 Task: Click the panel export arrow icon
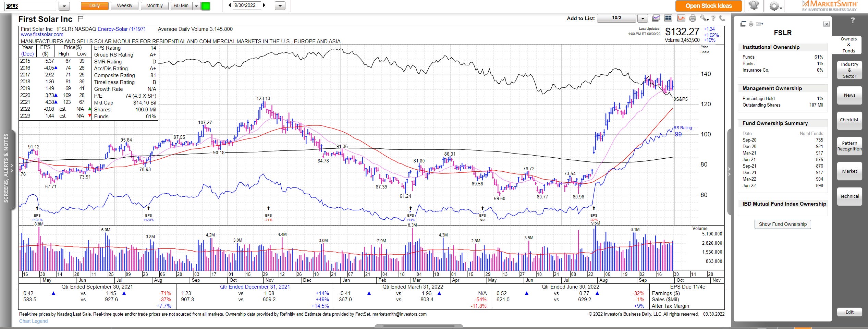[x=760, y=24]
